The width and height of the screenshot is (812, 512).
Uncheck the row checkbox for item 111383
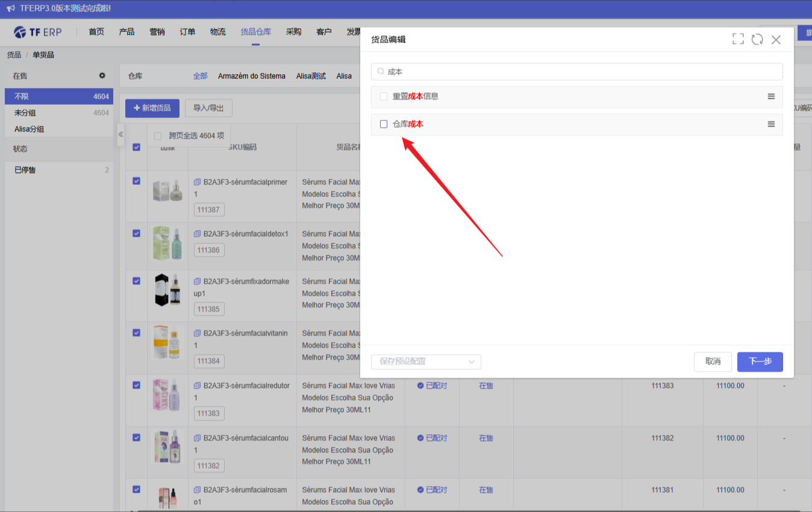(x=136, y=385)
